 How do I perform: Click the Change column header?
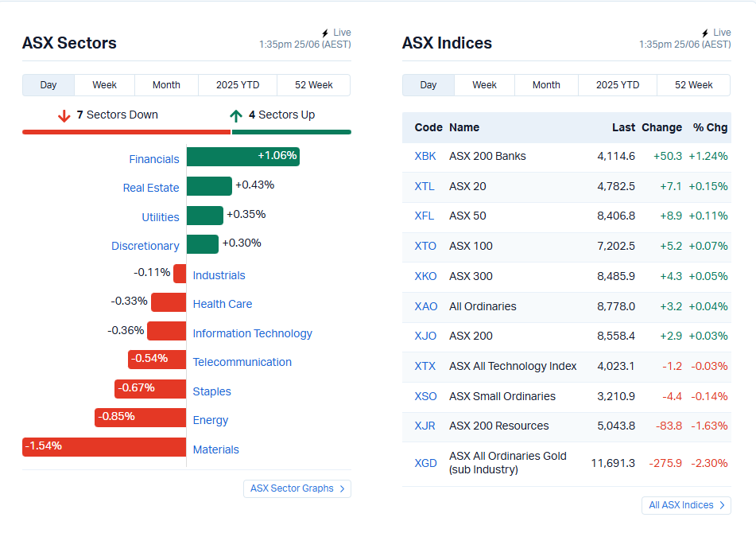pyautogui.click(x=662, y=127)
